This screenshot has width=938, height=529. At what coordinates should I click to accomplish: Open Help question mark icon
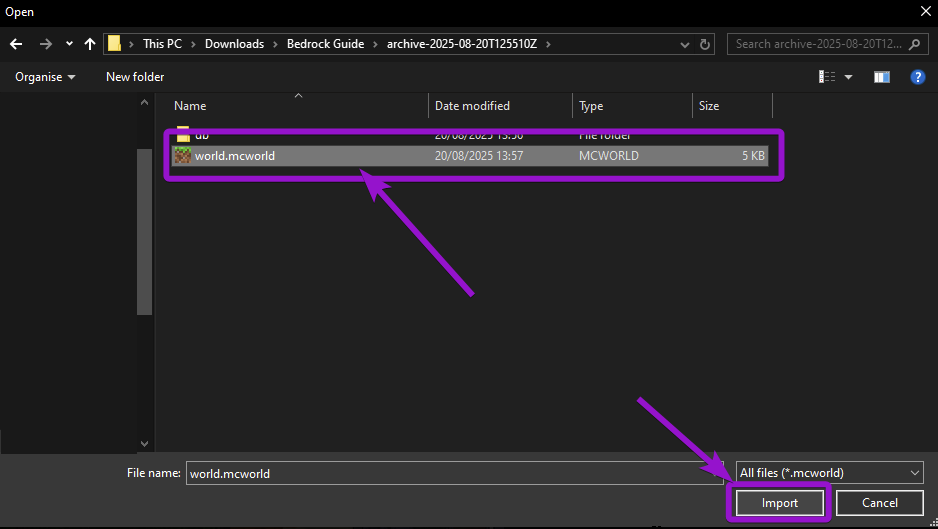[918, 77]
